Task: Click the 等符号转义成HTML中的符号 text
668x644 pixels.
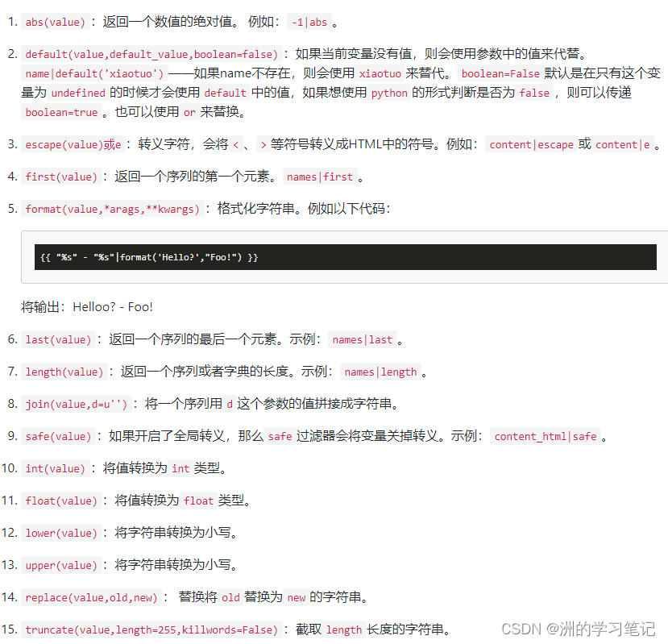Action: (352, 144)
